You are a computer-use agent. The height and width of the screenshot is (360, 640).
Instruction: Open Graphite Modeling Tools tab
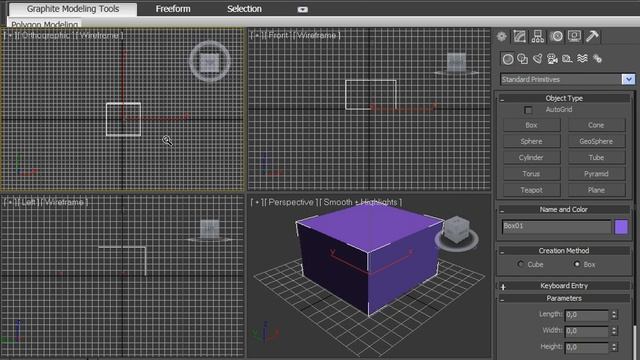73,9
